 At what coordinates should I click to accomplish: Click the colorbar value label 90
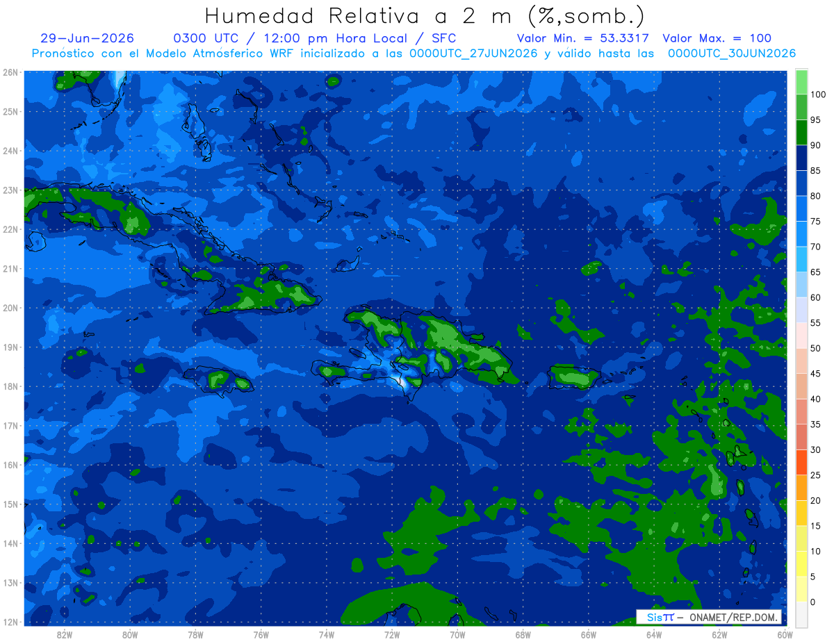pyautogui.click(x=815, y=145)
